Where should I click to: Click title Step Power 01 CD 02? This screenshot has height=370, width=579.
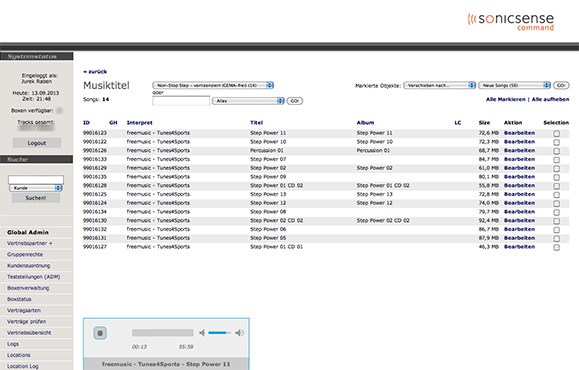[277, 185]
